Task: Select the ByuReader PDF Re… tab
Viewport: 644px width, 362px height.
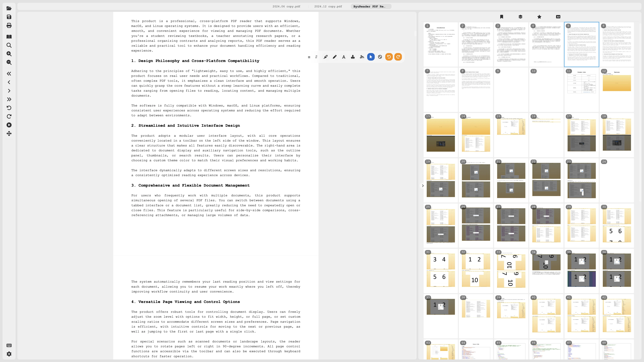Action: click(371, 7)
